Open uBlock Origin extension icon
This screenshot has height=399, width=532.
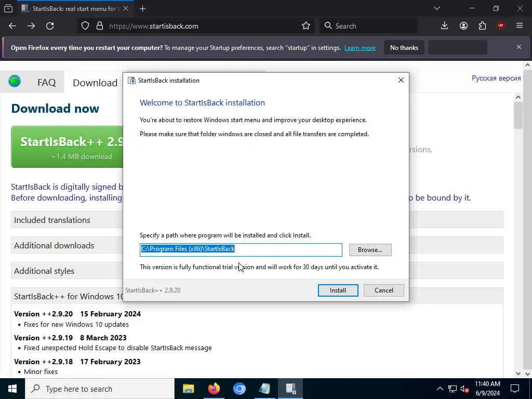pyautogui.click(x=501, y=26)
